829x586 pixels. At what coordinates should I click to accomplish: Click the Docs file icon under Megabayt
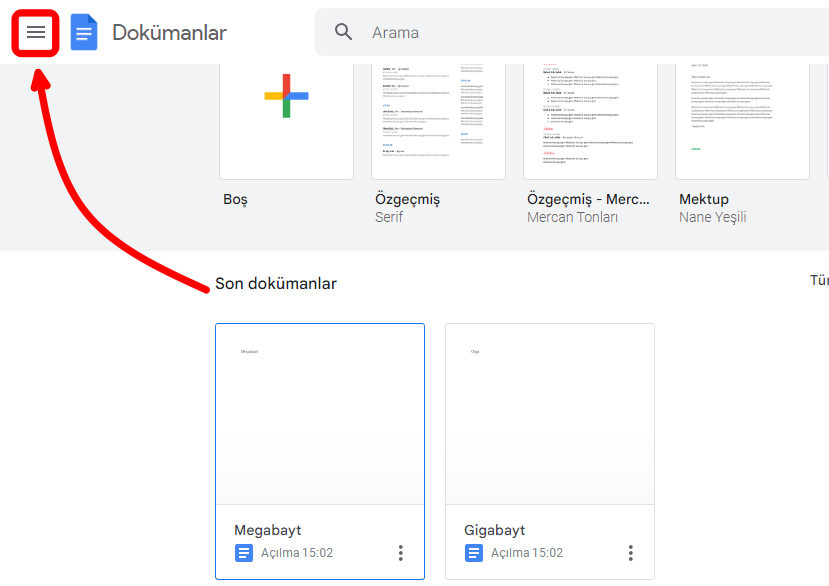pos(244,553)
